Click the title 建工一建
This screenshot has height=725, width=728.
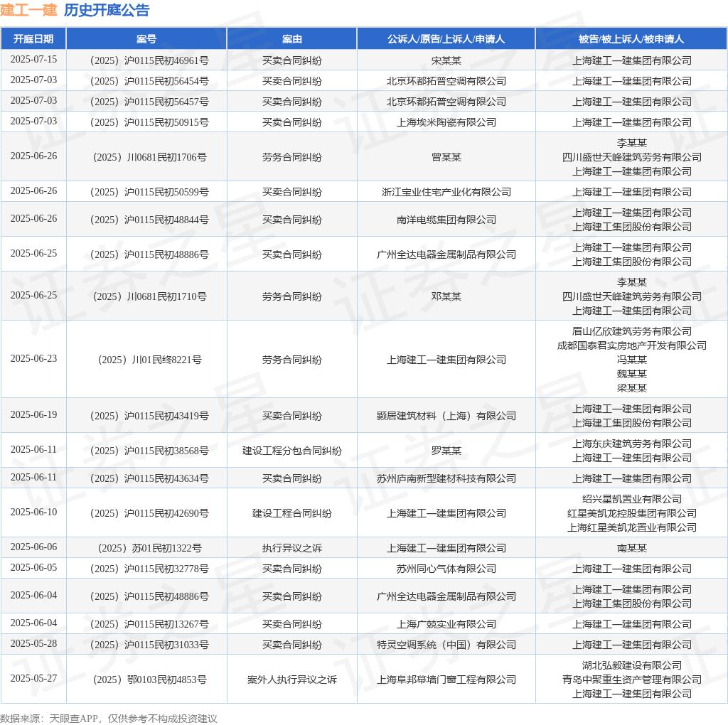click(28, 10)
